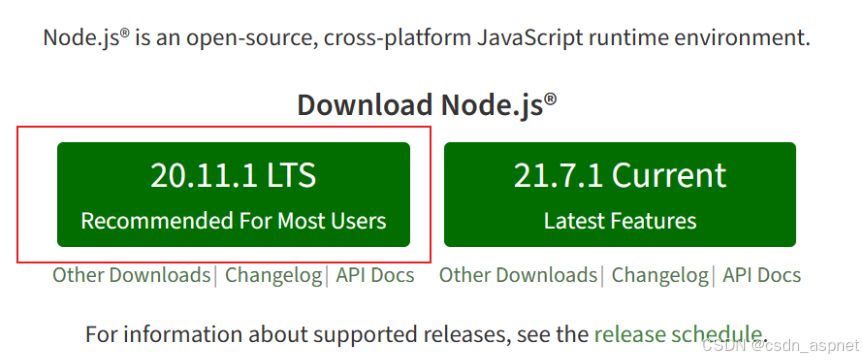
Task: Open API Docs under 20.11.1 LTS
Action: (375, 275)
